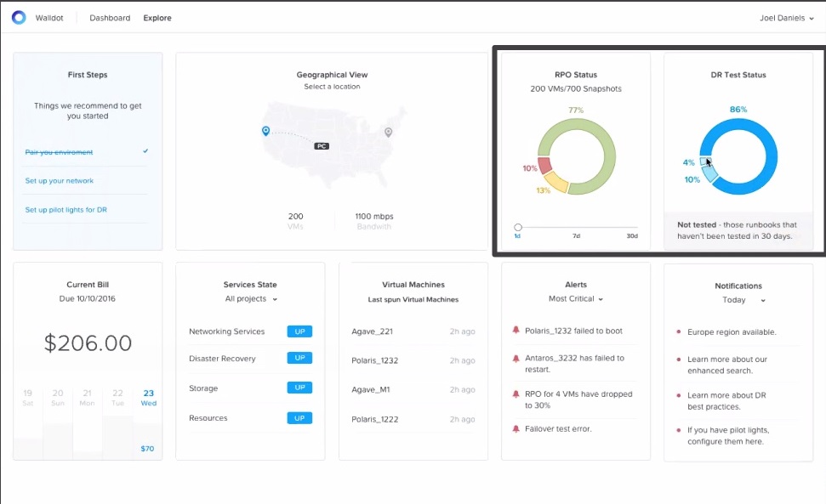Open the Failover test error alert

(x=558, y=428)
